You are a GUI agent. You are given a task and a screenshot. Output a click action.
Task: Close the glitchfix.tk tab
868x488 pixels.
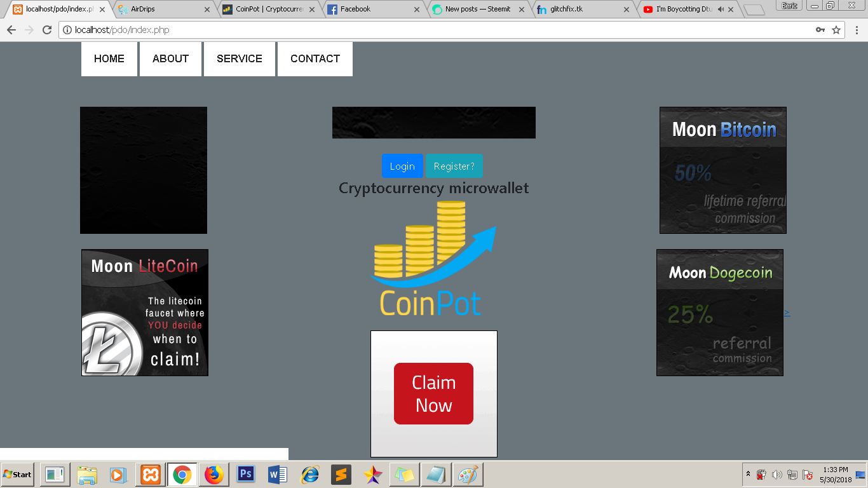click(x=627, y=10)
